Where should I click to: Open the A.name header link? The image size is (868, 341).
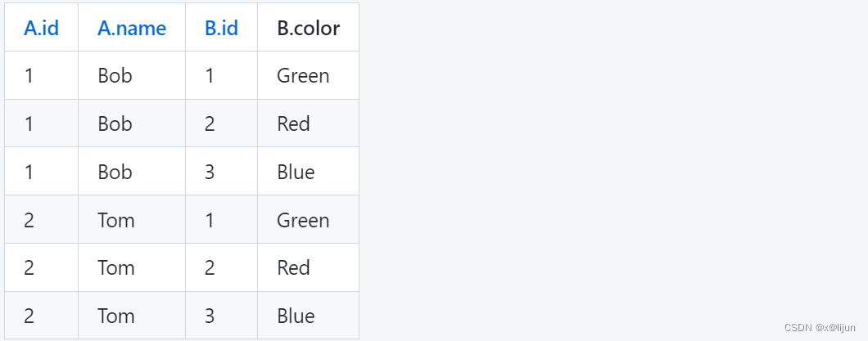[x=132, y=28]
